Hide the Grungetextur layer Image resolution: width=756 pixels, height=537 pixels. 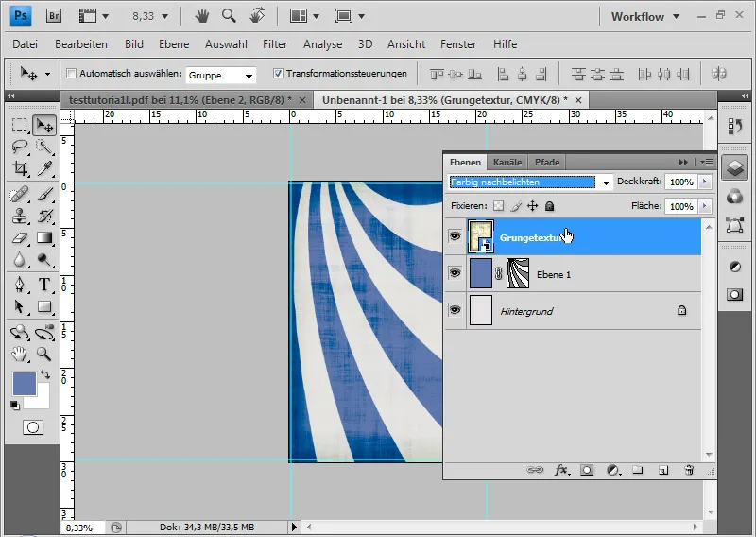[455, 236]
